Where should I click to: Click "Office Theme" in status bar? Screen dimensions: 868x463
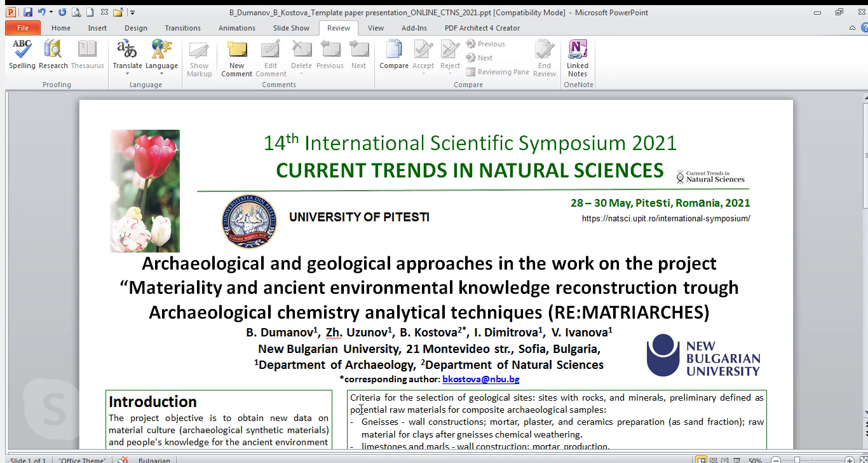pos(82,460)
